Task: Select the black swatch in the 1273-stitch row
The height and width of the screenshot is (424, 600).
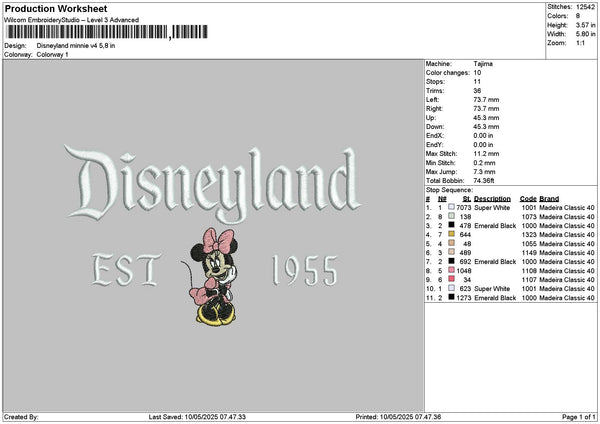Action: tap(452, 297)
